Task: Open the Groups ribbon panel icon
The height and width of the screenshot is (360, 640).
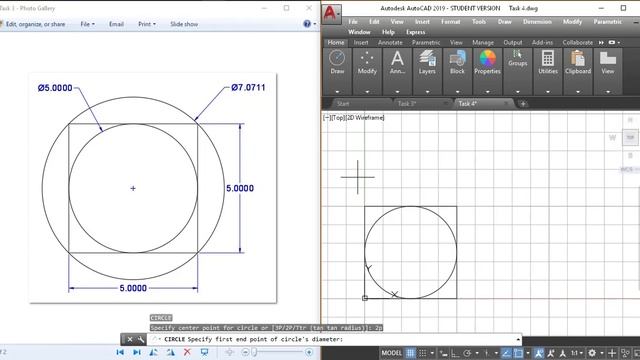Action: click(518, 54)
